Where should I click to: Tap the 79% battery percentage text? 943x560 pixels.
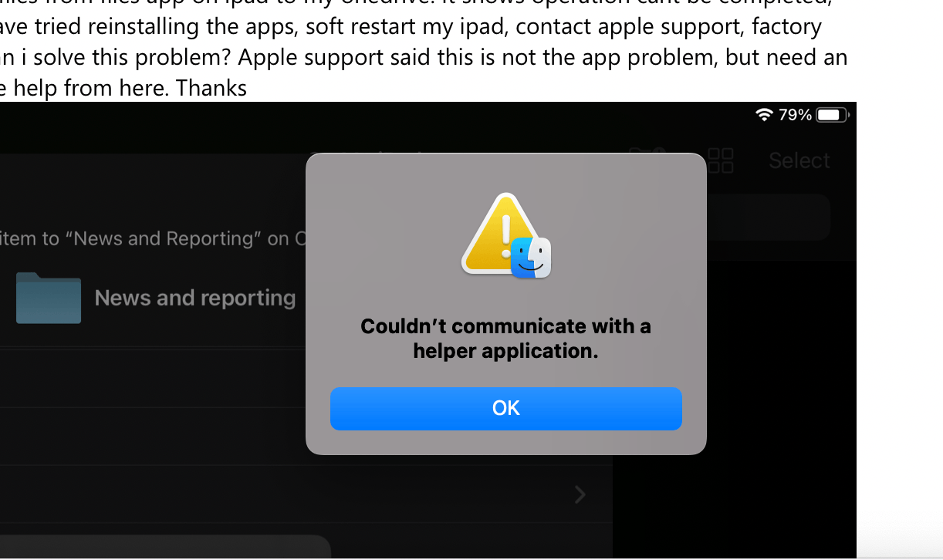pos(795,115)
